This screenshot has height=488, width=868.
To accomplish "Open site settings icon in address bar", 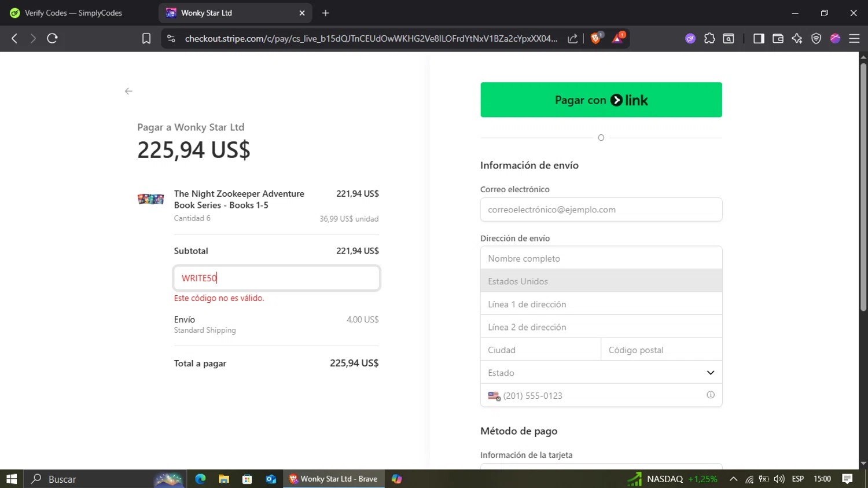I will click(x=171, y=38).
